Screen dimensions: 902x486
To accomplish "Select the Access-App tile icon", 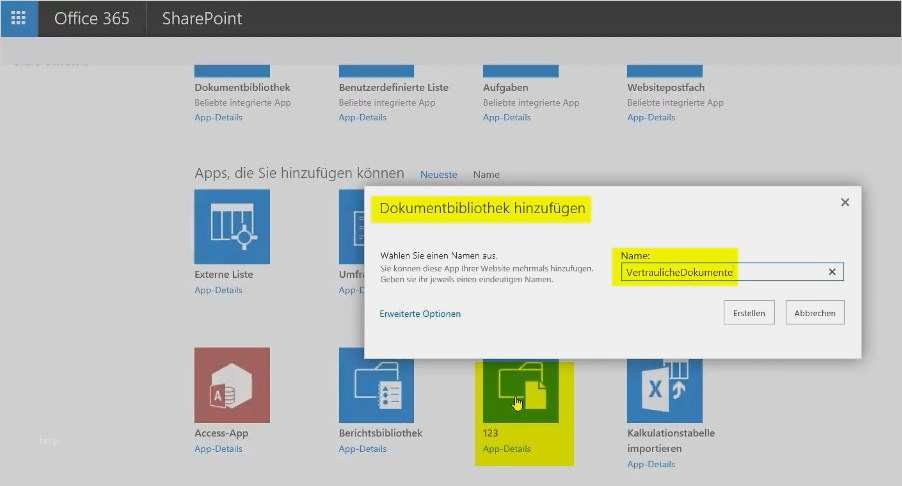I will pos(232,385).
